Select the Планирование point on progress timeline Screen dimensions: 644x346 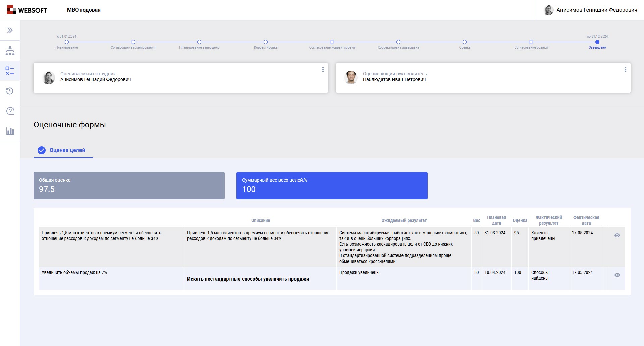tap(67, 42)
